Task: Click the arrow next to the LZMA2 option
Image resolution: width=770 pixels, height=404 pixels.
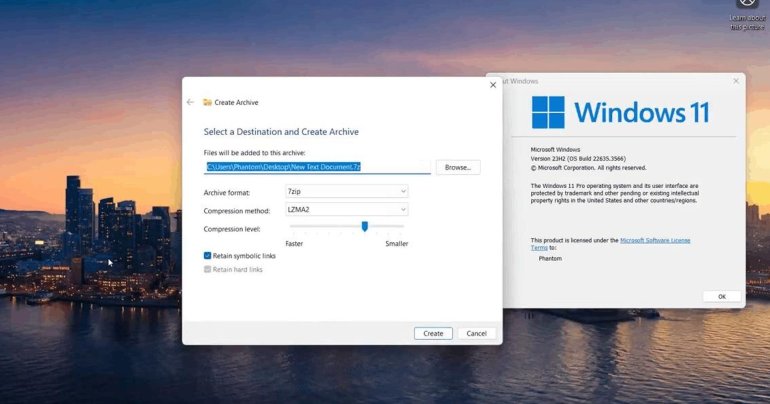Action: (x=403, y=210)
